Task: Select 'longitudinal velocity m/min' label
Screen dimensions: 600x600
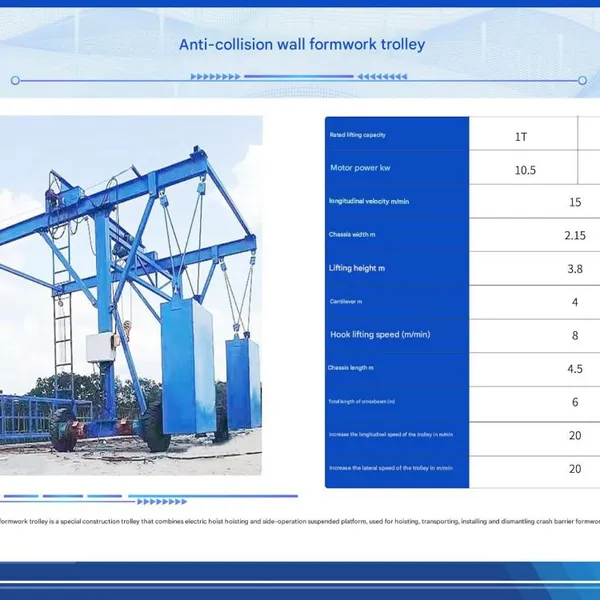Action: click(369, 201)
